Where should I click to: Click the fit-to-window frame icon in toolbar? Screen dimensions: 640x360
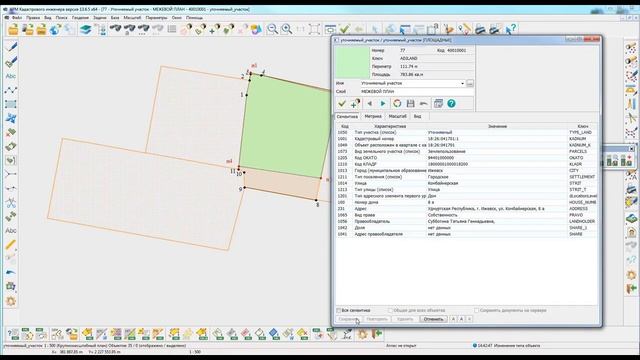click(x=314, y=29)
